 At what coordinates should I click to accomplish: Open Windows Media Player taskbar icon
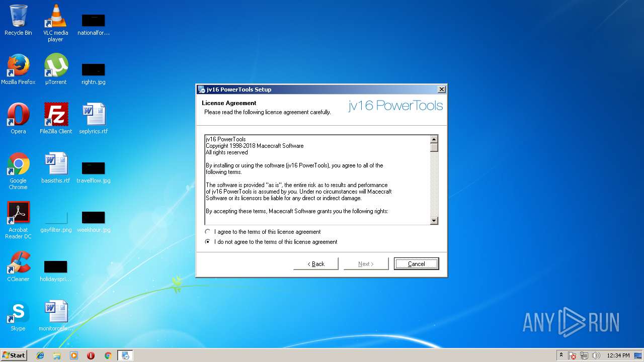74,355
